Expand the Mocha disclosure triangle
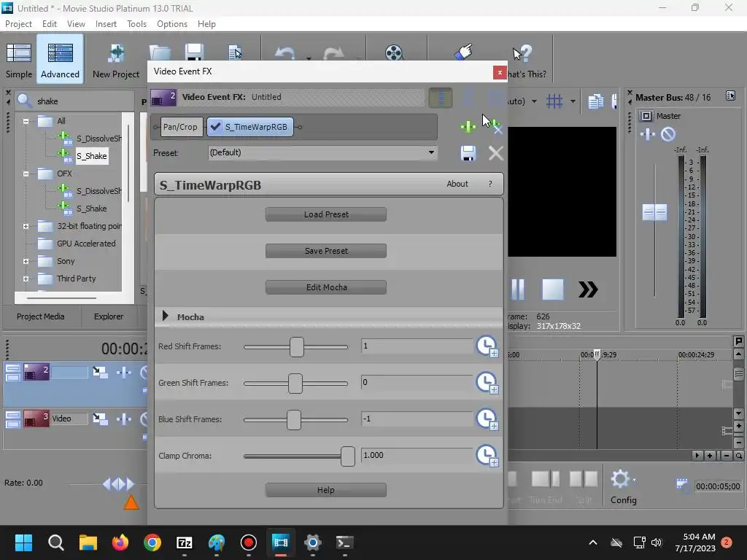 point(166,316)
